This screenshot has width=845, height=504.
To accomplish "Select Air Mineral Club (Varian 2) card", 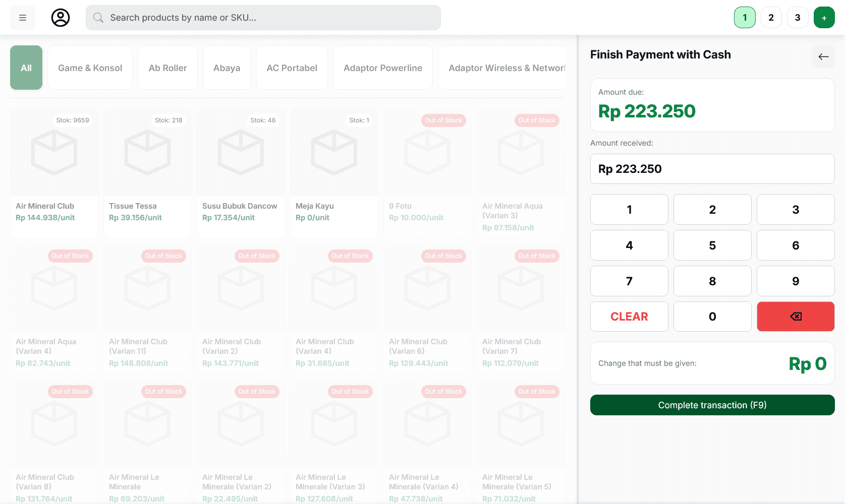I will pyautogui.click(x=241, y=309).
